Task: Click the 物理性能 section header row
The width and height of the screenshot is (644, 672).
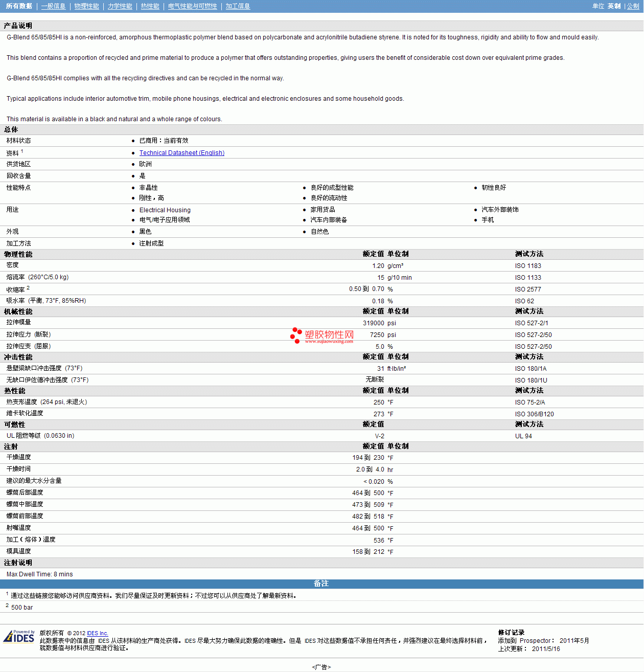Action: click(322, 254)
